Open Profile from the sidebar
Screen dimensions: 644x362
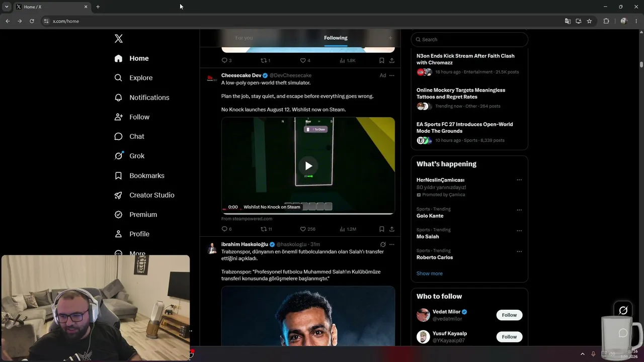pos(132,234)
